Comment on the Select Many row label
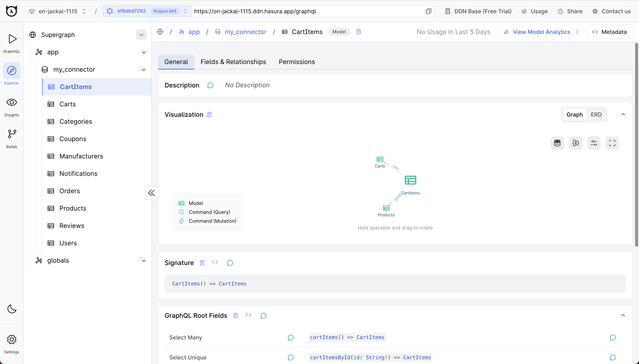Viewport: 639px width, 364px height. pyautogui.click(x=291, y=338)
